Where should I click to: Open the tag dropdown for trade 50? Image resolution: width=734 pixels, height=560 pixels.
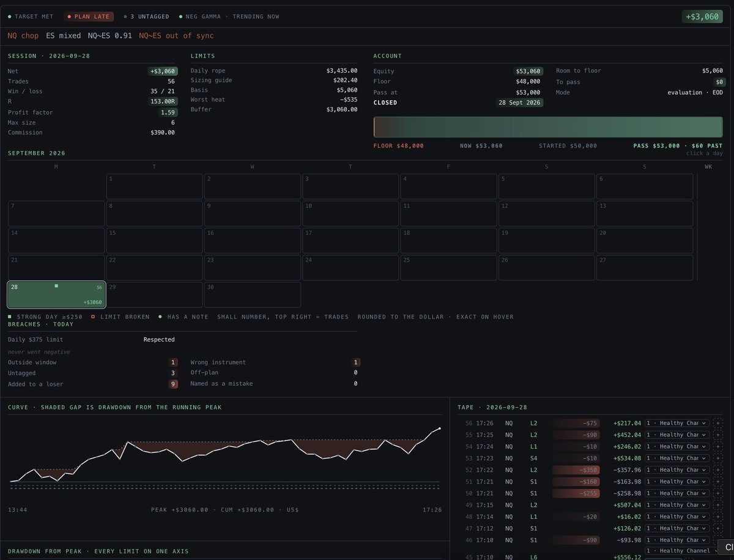click(x=678, y=493)
